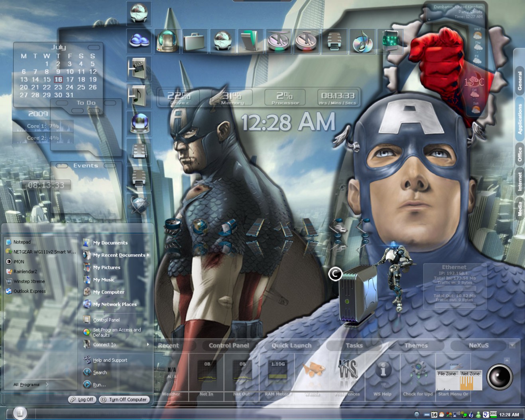Click the memory chip icon in vertical dock
Viewport: 525px width, 420px height.
[x=139, y=150]
